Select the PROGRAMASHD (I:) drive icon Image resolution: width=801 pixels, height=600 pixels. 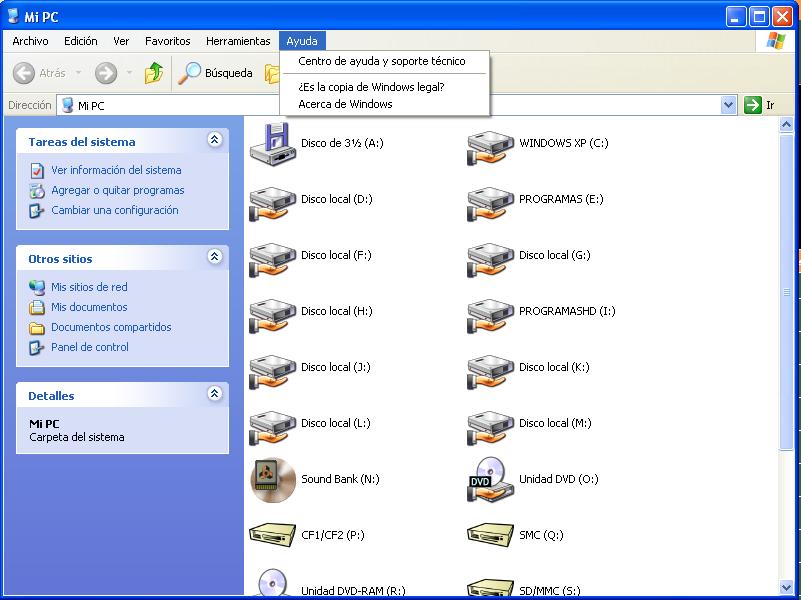pos(490,316)
